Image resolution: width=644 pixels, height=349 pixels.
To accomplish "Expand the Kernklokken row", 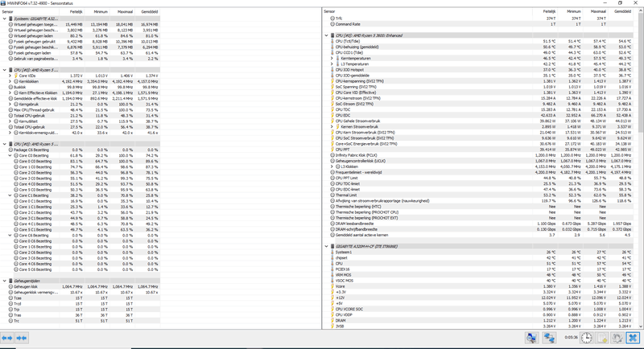I will [x=10, y=81].
